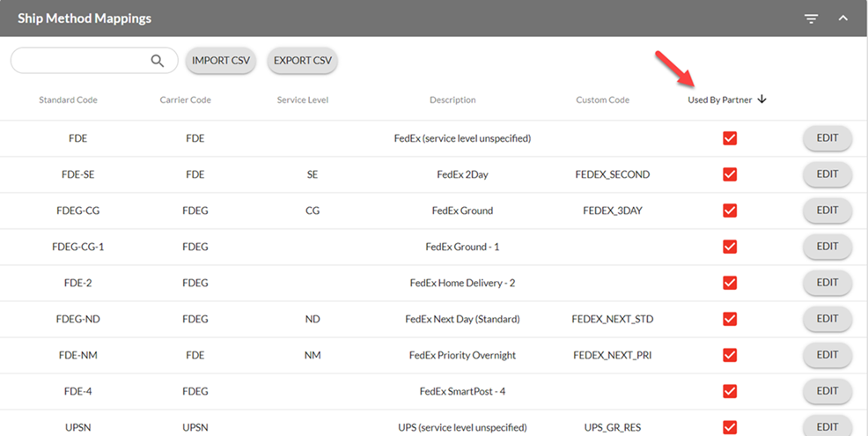This screenshot has width=868, height=436.
Task: Click inside the search input field
Action: pos(79,61)
